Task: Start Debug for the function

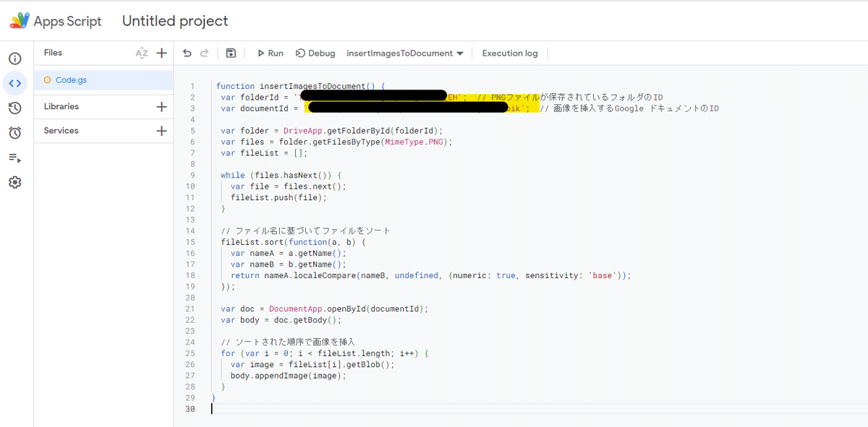Action: 315,53
